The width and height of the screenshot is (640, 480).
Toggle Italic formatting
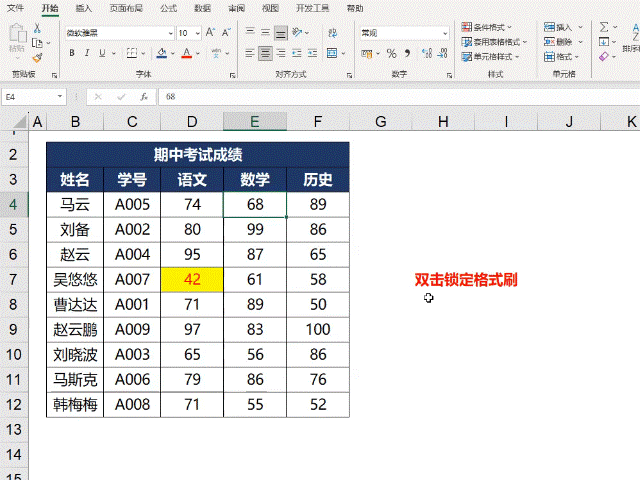tap(87, 53)
